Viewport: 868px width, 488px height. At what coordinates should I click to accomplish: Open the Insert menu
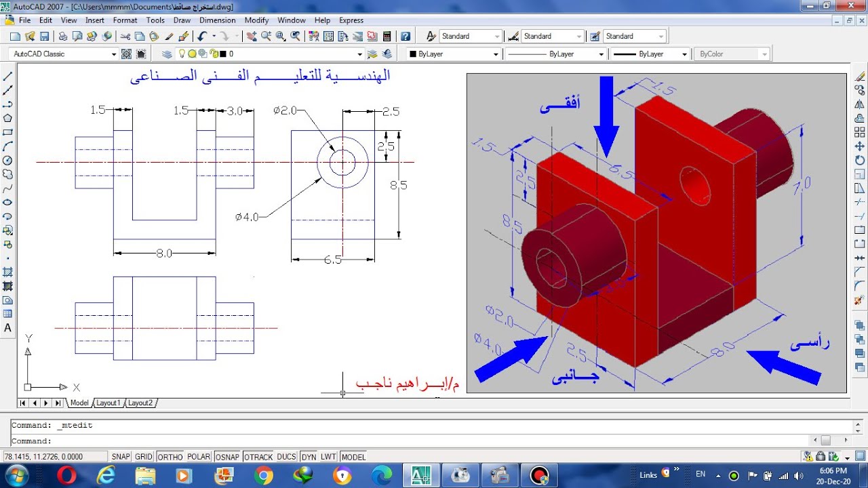coord(95,20)
